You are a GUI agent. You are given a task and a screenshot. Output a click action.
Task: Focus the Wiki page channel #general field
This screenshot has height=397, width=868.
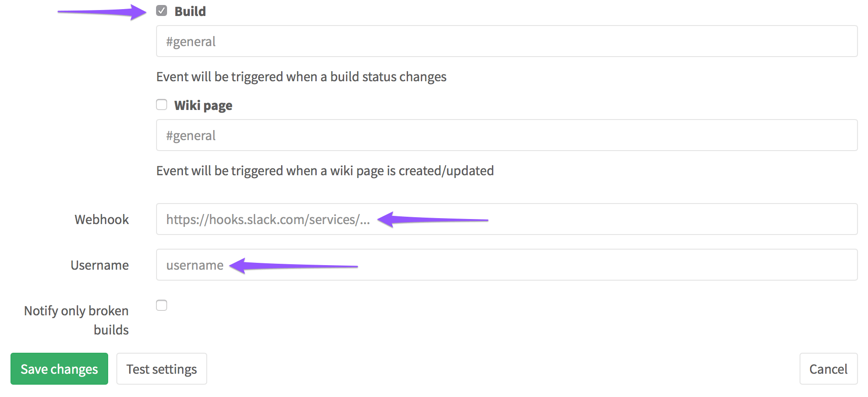[507, 136]
